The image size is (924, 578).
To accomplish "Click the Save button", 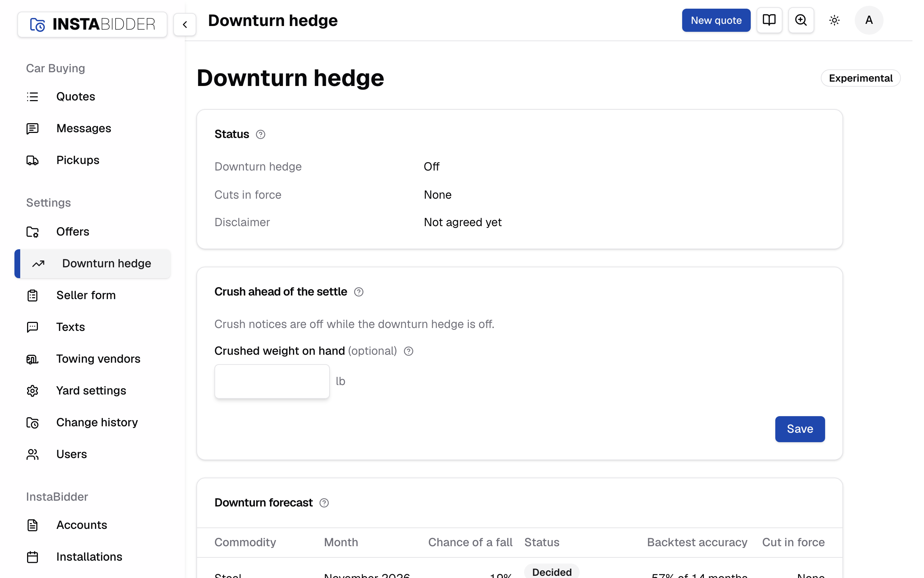I will (x=799, y=429).
